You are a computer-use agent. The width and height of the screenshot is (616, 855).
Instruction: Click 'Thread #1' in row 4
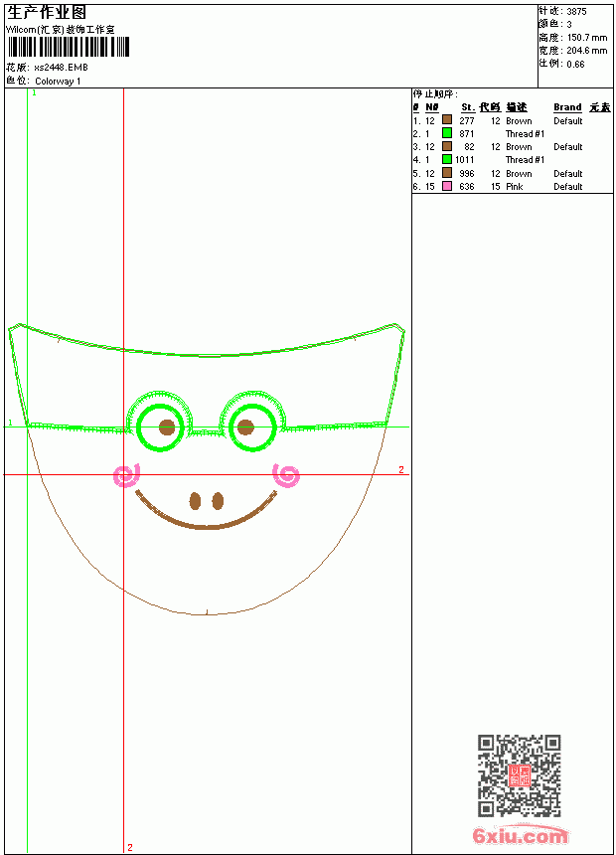tap(525, 160)
